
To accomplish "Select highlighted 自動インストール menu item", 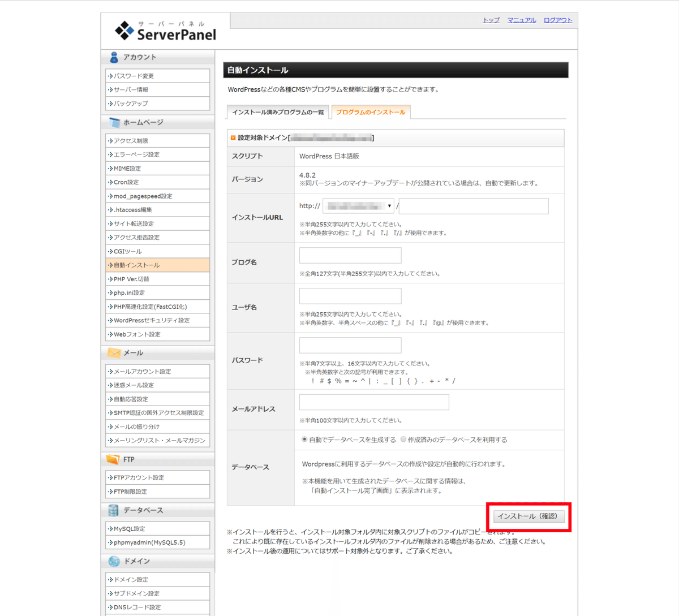I will click(157, 265).
